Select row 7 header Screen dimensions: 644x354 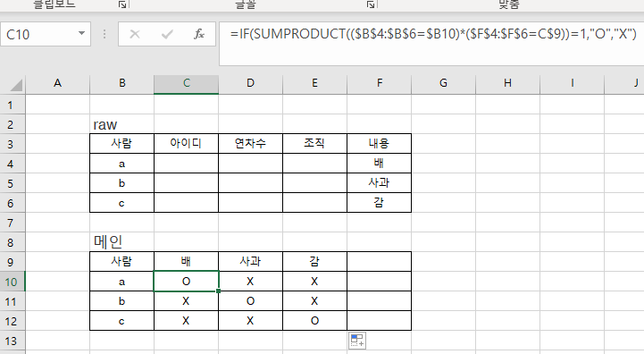point(13,223)
